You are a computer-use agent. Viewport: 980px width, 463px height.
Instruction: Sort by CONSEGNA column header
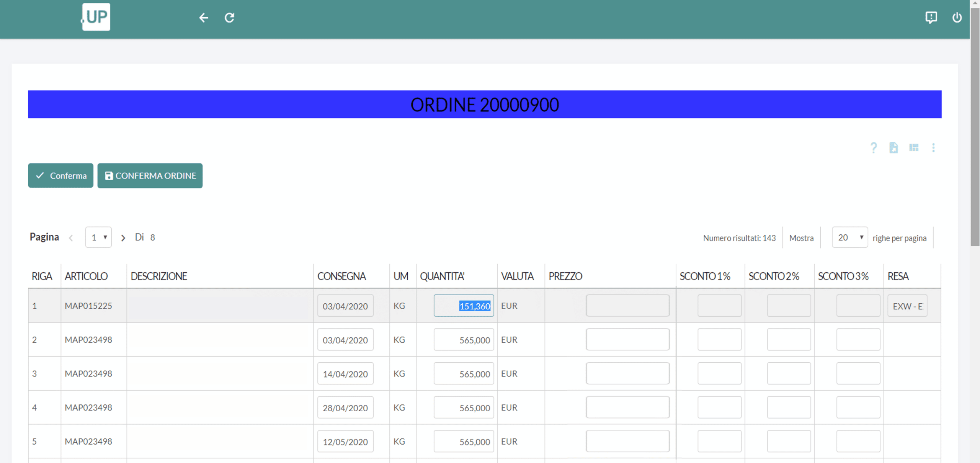point(341,276)
